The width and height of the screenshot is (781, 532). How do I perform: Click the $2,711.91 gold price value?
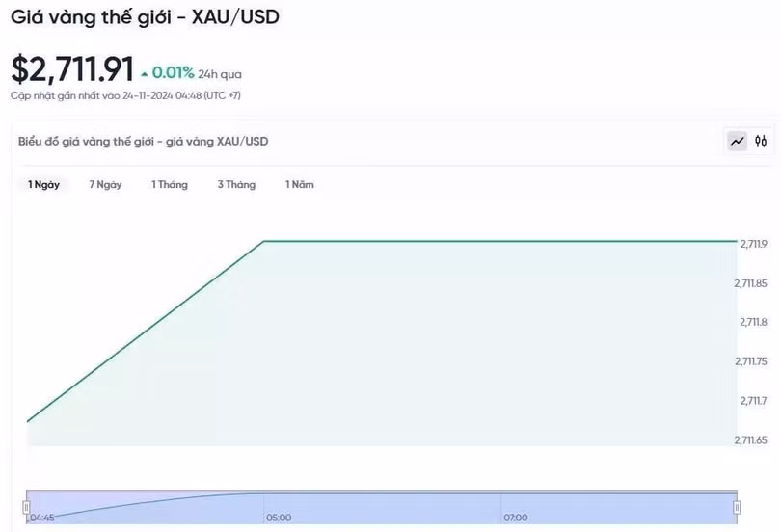click(x=72, y=69)
